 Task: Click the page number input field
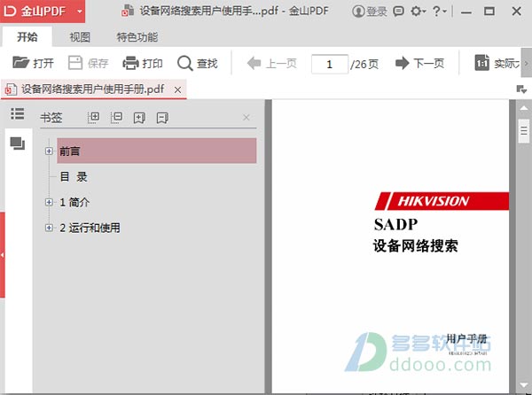(330, 64)
